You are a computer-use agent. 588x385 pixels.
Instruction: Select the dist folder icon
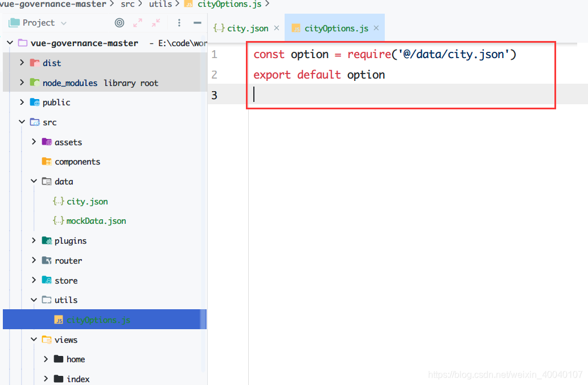coord(35,63)
